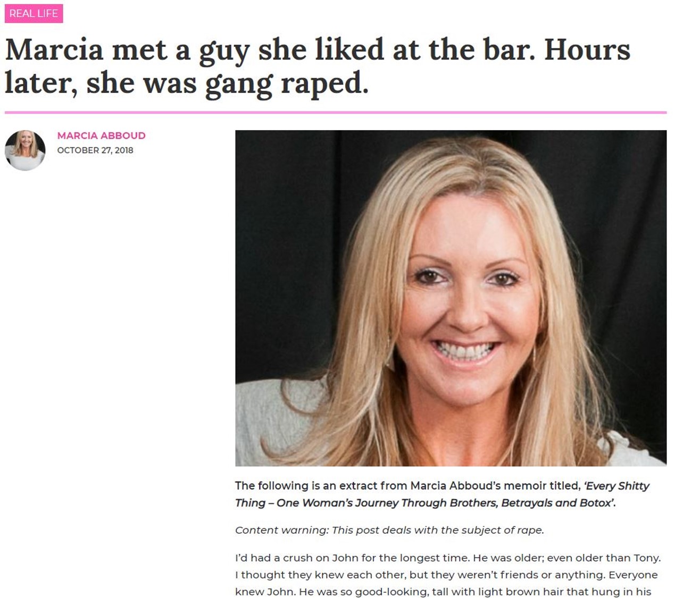Image resolution: width=700 pixels, height=598 pixels.
Task: Open the REAL LIFE category tag
Action: (34, 13)
